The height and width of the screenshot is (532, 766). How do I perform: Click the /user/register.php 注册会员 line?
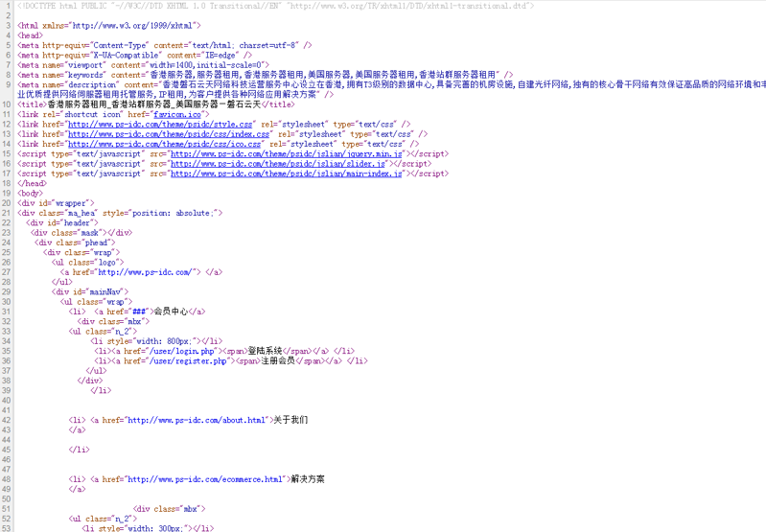[x=231, y=361]
